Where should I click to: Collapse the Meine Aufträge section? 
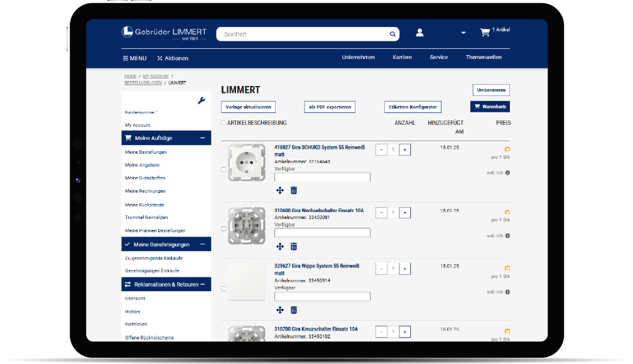coord(202,138)
